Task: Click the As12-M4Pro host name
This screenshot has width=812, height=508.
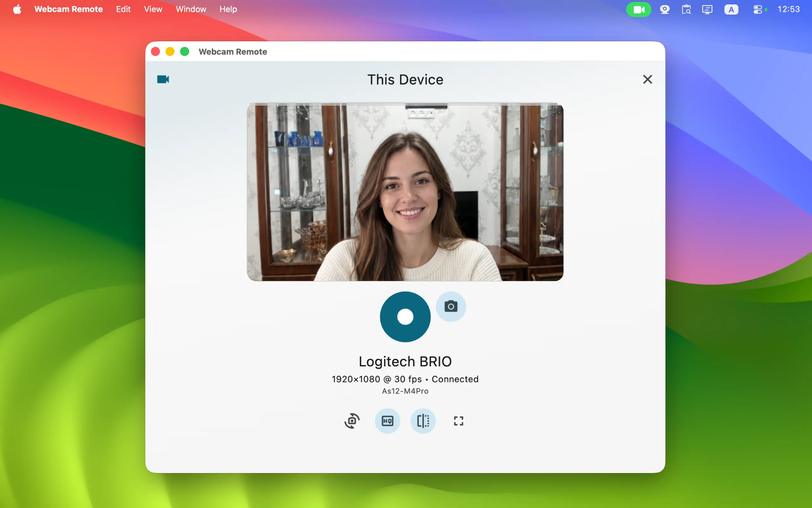Action: point(405,391)
